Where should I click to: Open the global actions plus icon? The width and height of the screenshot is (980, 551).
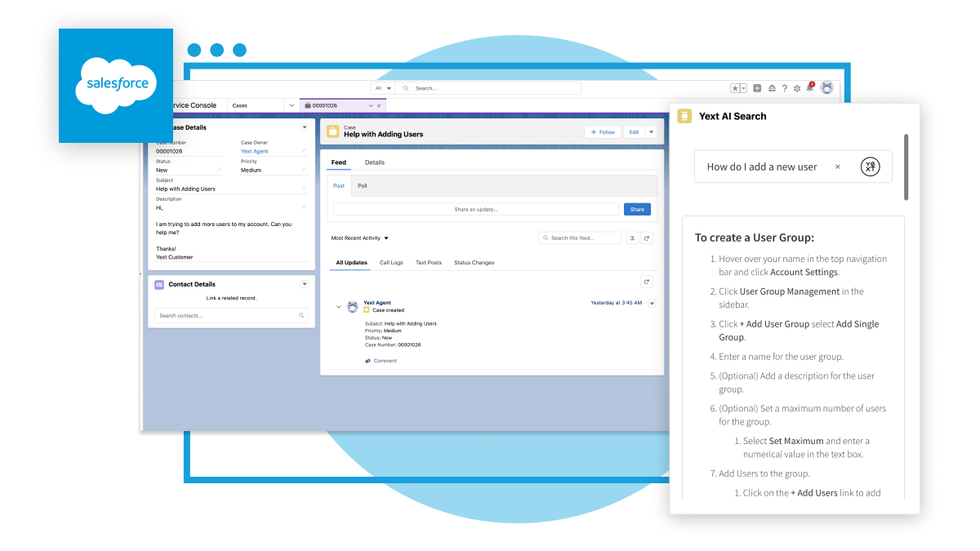coord(757,88)
